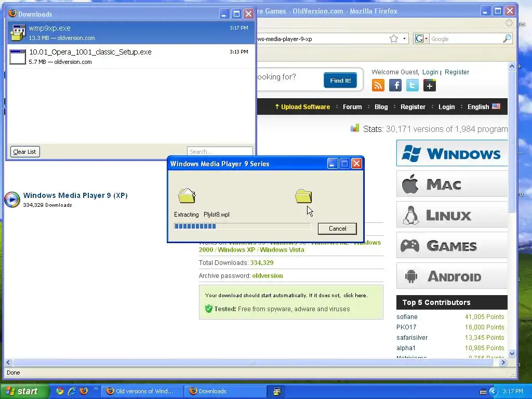The image size is (532, 399).
Task: Click the taskbar clock showing 3:17 PM
Action: point(513,391)
